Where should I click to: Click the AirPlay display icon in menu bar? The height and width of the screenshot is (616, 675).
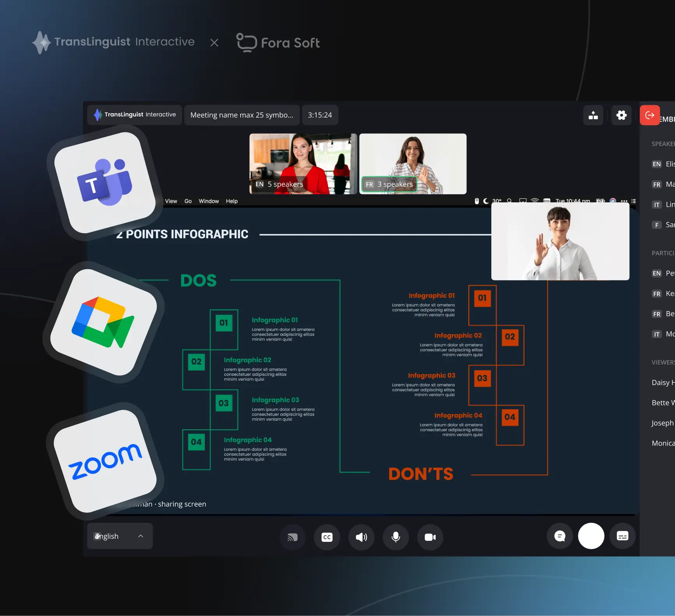[523, 201]
